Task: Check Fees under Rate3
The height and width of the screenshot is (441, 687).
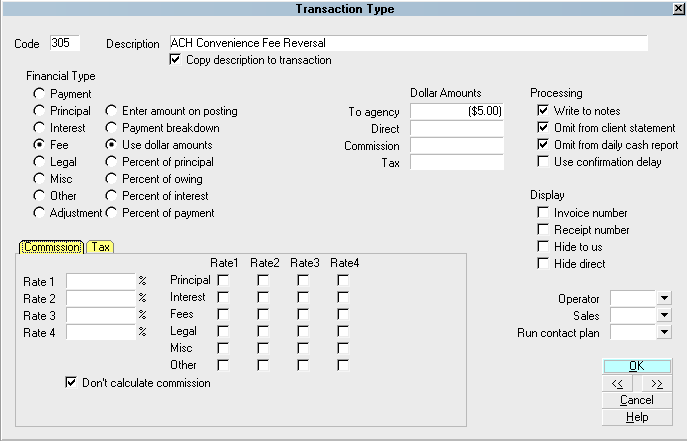Action: pyautogui.click(x=303, y=314)
